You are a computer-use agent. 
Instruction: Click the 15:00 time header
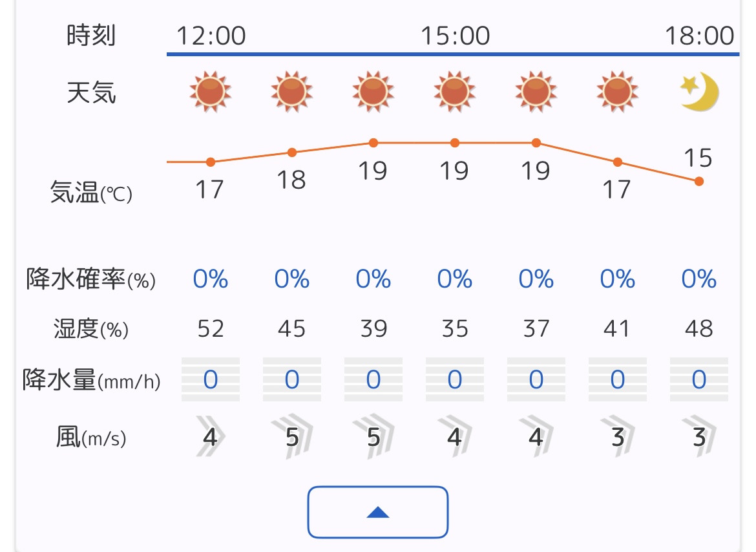pyautogui.click(x=455, y=36)
